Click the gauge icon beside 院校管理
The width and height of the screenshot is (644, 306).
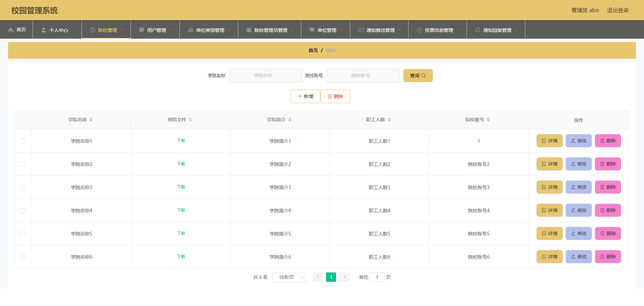pyautogui.click(x=93, y=30)
